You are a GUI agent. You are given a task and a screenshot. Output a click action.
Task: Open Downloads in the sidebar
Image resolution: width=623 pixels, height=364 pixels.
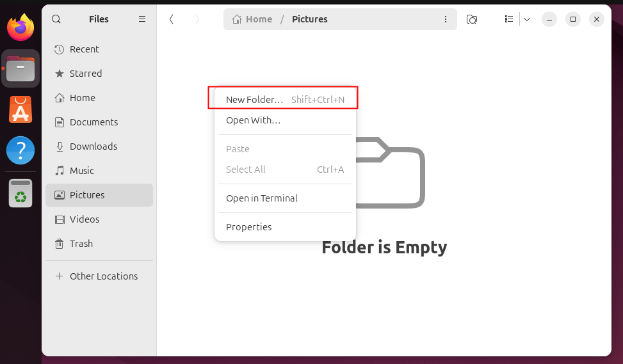[x=99, y=146]
